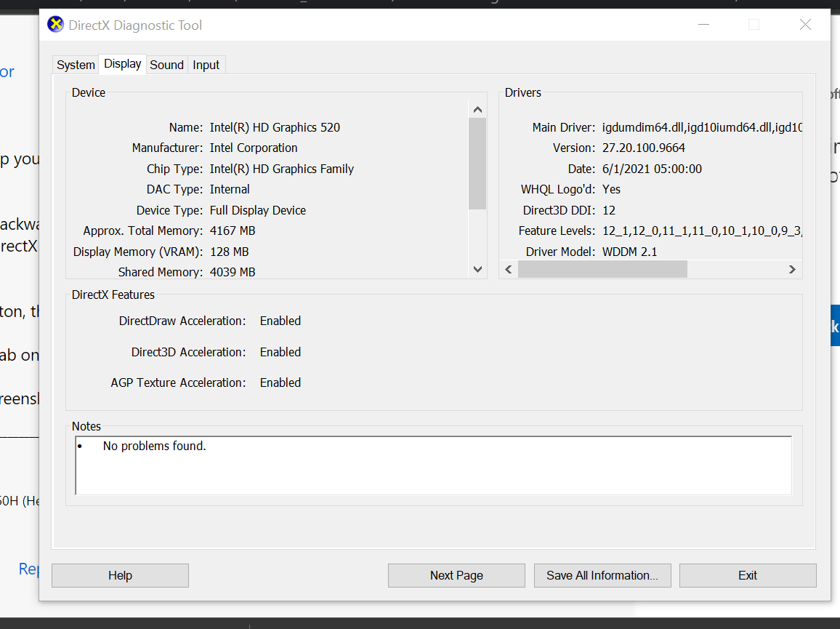Click chip type Intel(R) HD Graphics Family
This screenshot has width=840, height=629.
coord(282,169)
